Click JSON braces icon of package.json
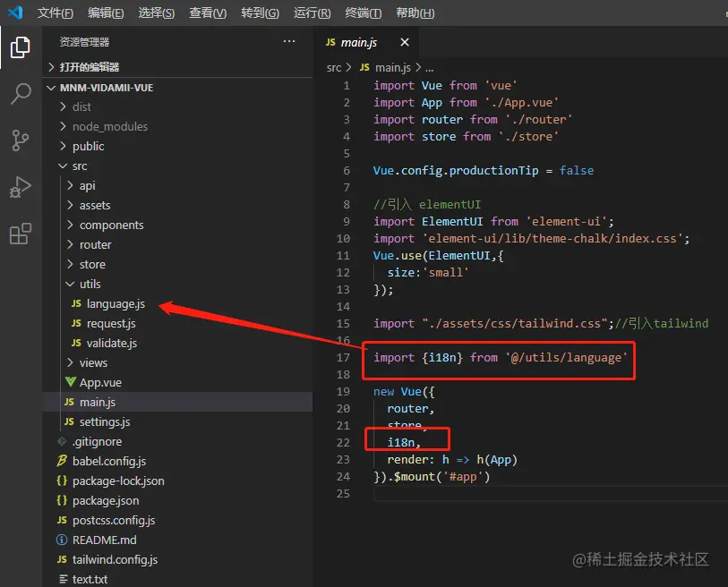 62,500
